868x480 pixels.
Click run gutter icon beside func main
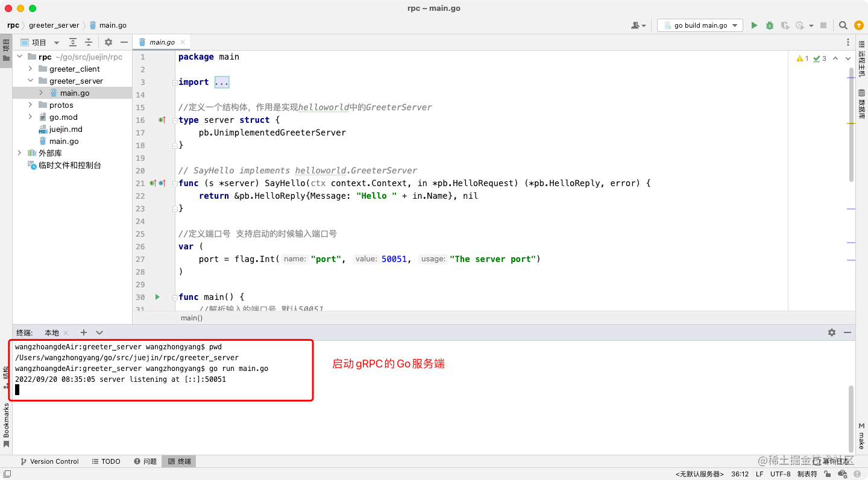click(x=157, y=297)
